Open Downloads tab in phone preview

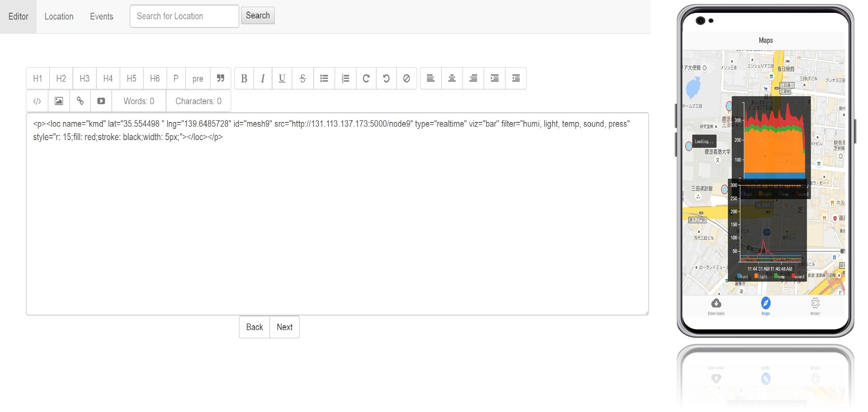716,306
